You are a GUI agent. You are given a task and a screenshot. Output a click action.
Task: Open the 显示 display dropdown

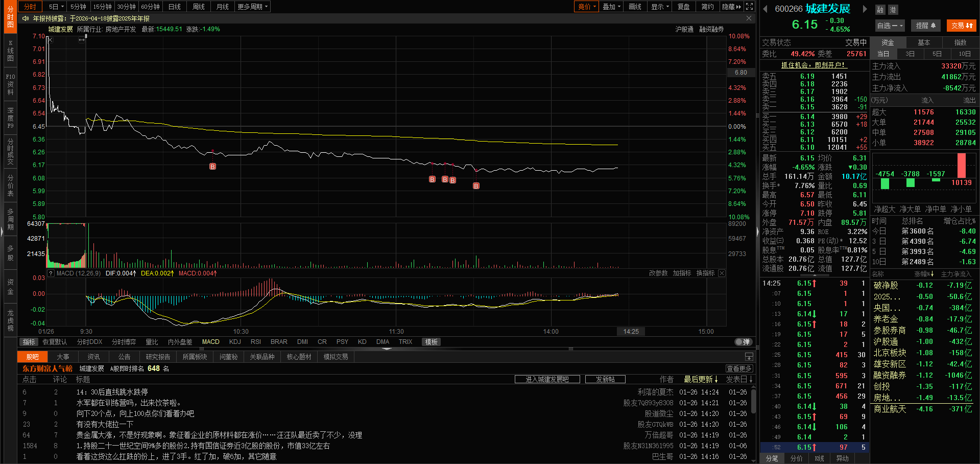pos(660,7)
